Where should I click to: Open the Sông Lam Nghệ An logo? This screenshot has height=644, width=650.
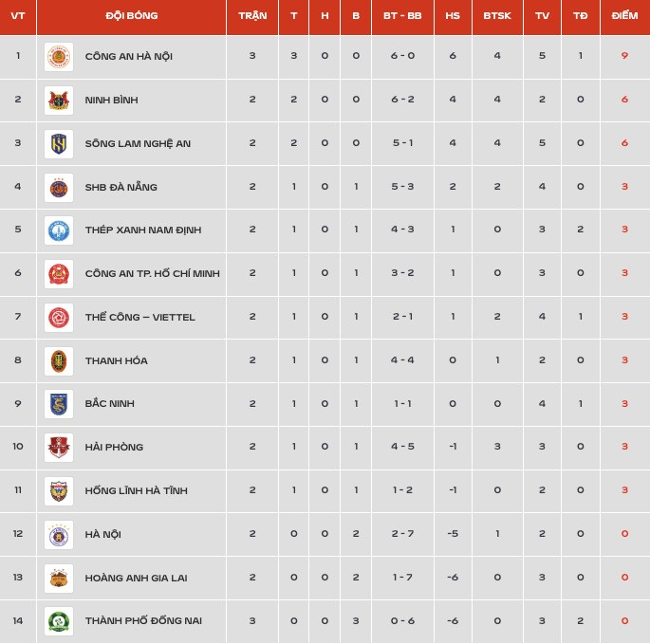pyautogui.click(x=59, y=144)
